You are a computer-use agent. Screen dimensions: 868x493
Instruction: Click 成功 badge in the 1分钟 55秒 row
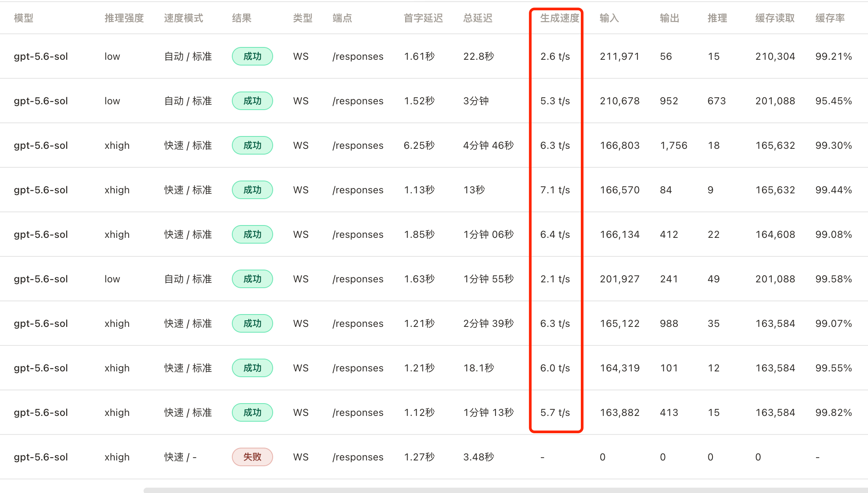click(x=252, y=279)
